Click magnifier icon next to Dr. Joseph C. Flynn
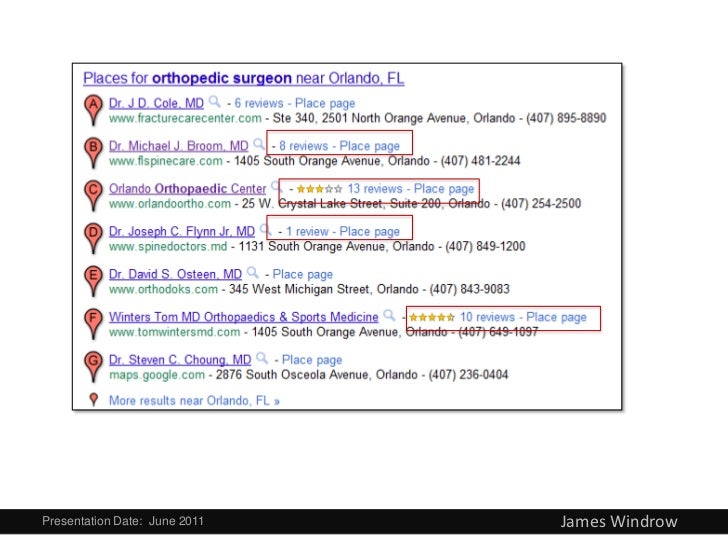This screenshot has width=728, height=546. [x=265, y=229]
